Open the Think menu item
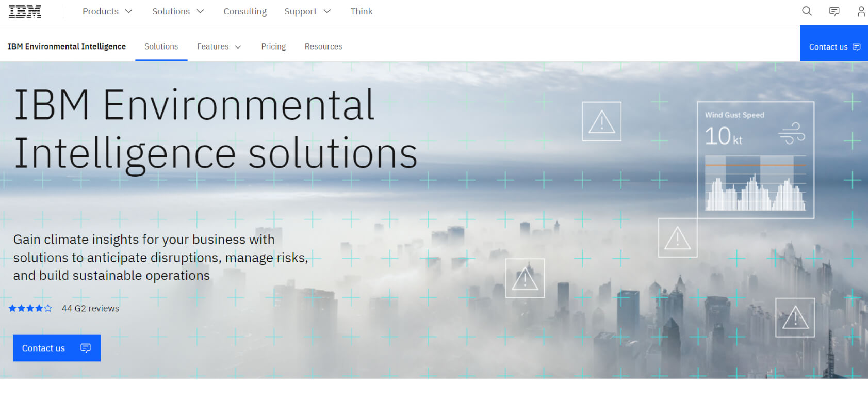Screen dimensions: 868x413 (x=362, y=11)
